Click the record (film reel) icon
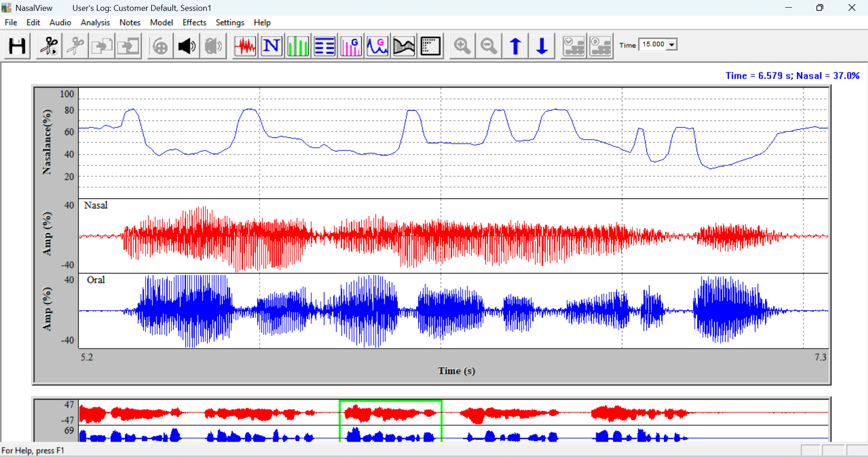The image size is (868, 457). click(x=160, y=46)
